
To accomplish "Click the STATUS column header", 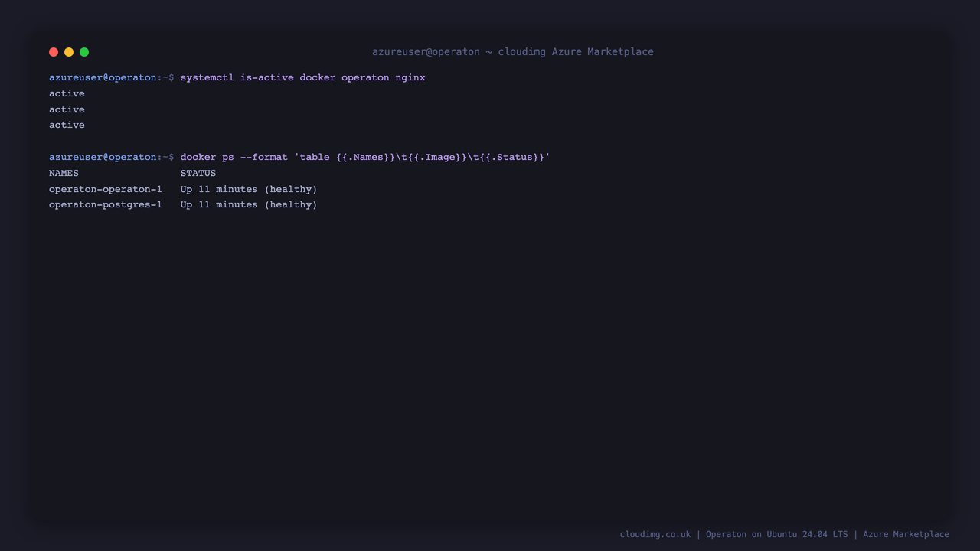I will click(x=198, y=173).
